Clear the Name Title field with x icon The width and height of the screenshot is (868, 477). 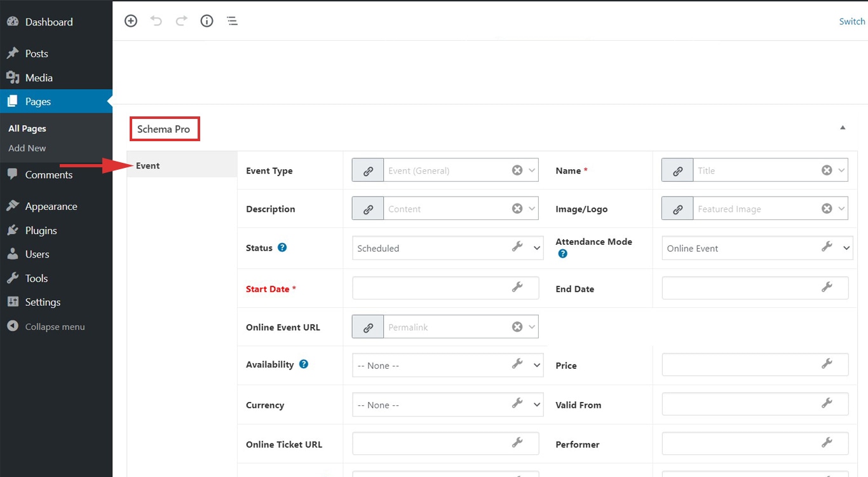pyautogui.click(x=827, y=170)
